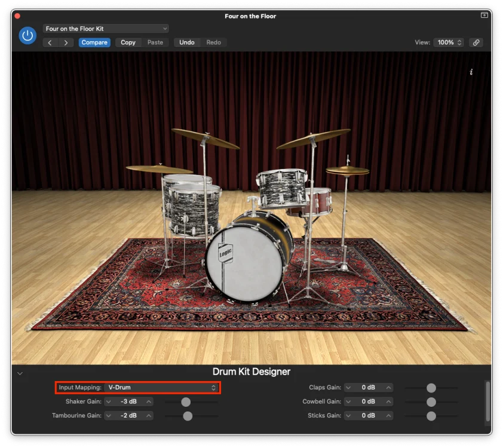Select the front floor tom drum
The height and width of the screenshot is (448, 503).
[x=195, y=210]
